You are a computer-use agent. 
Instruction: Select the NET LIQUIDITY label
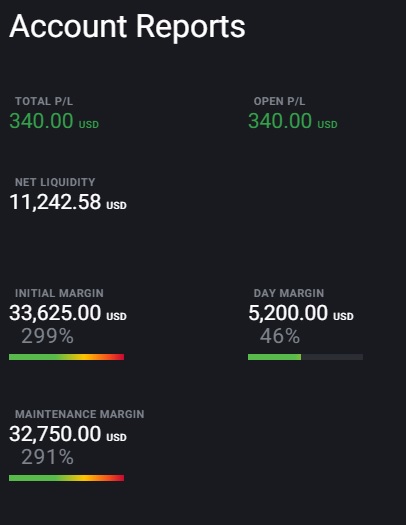[55, 182]
